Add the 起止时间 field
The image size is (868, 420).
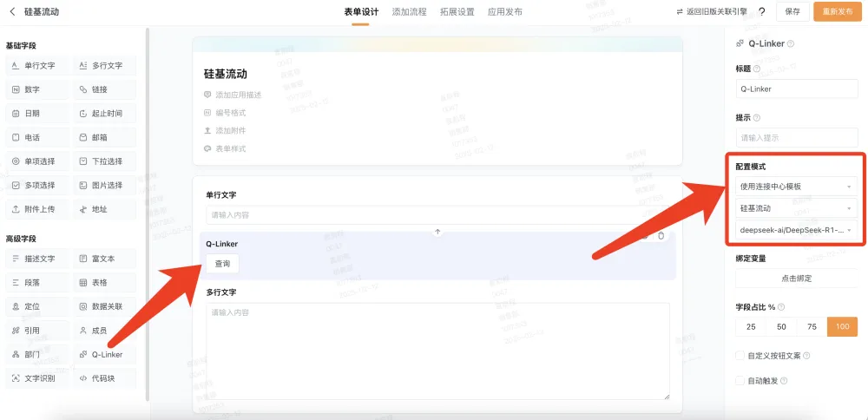[105, 114]
